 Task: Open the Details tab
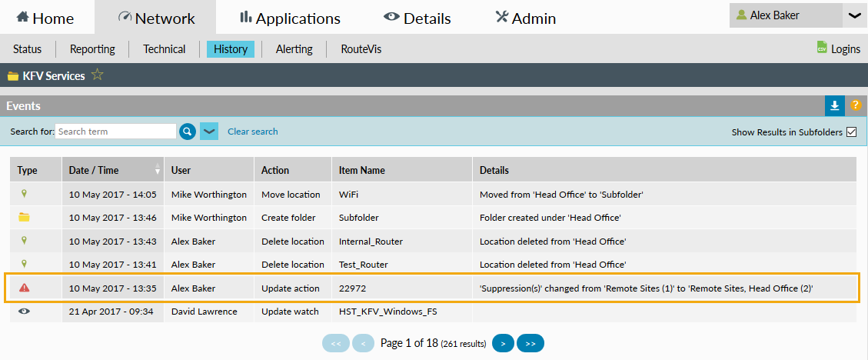click(417, 18)
